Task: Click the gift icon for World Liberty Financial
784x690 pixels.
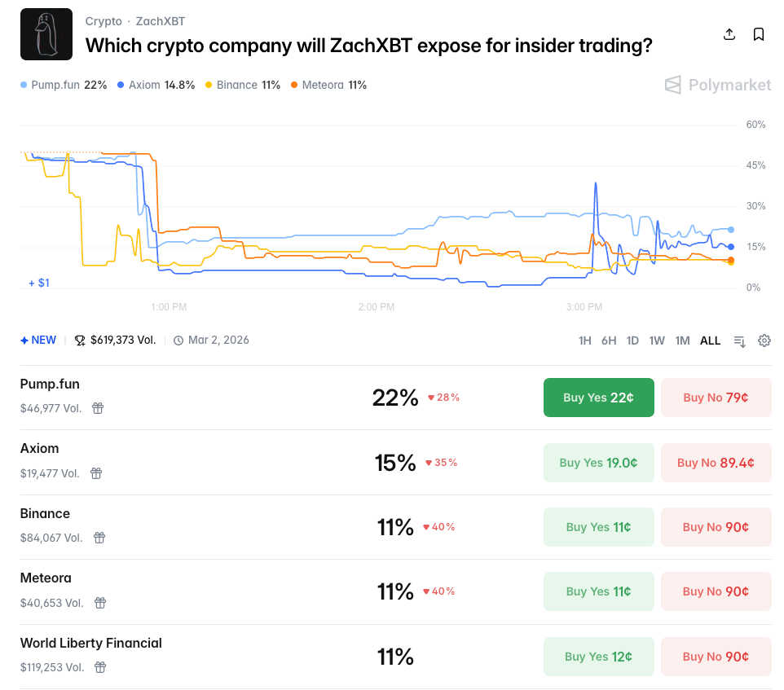Action: coord(99,667)
